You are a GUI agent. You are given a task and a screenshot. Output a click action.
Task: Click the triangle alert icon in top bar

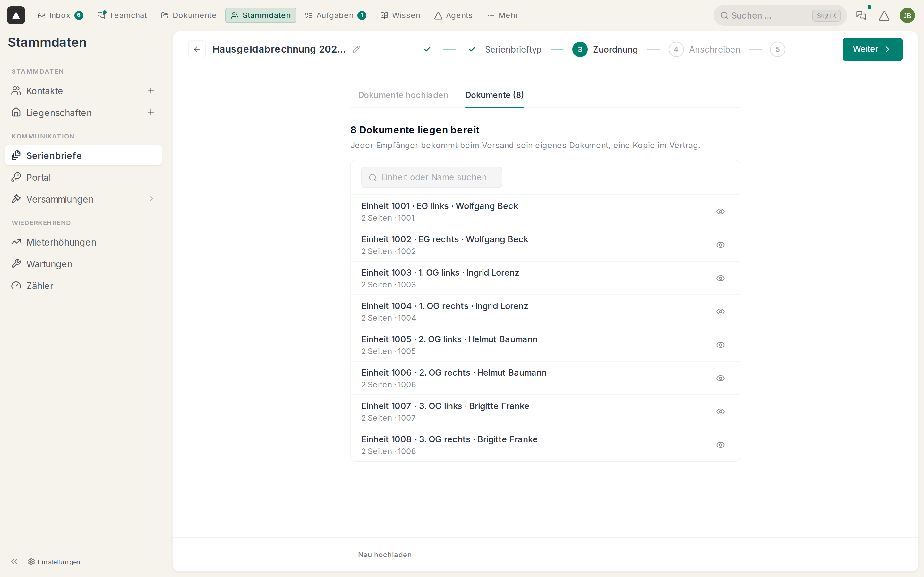pos(884,15)
